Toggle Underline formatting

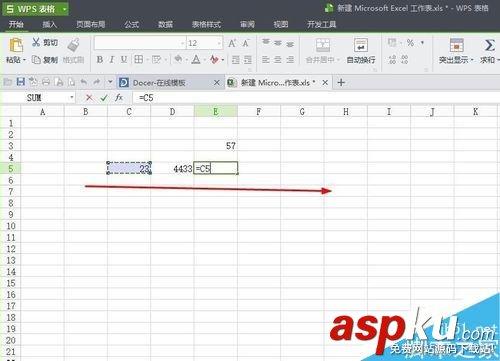[x=124, y=60]
